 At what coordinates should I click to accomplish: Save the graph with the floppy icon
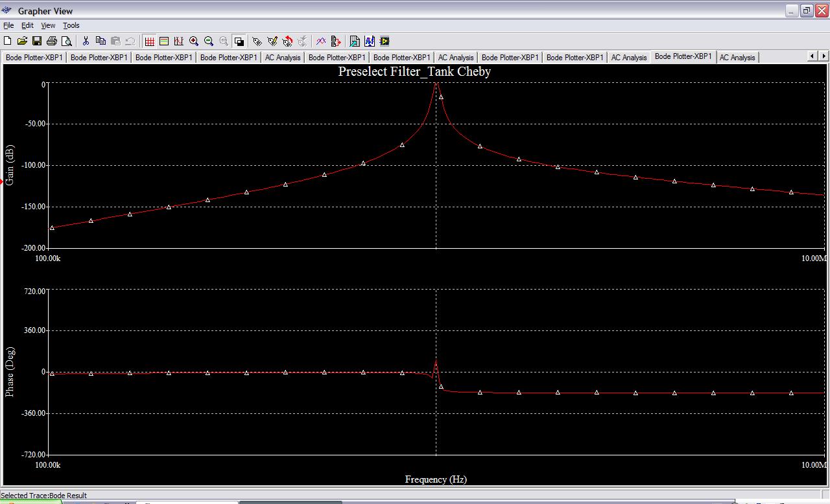tap(37, 41)
